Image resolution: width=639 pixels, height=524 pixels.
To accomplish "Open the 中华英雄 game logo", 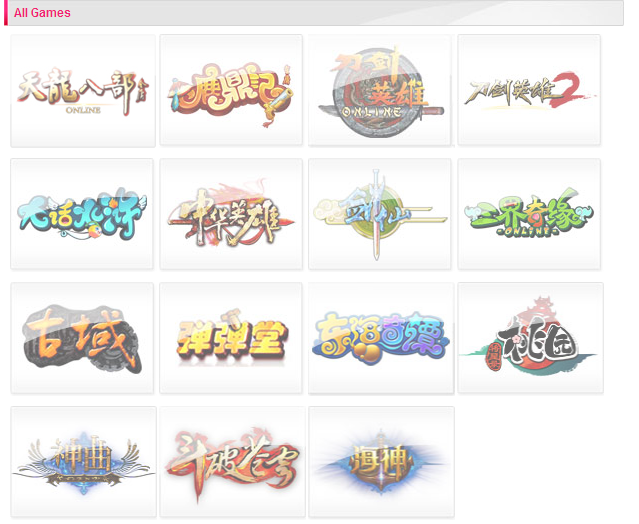I will (x=231, y=214).
